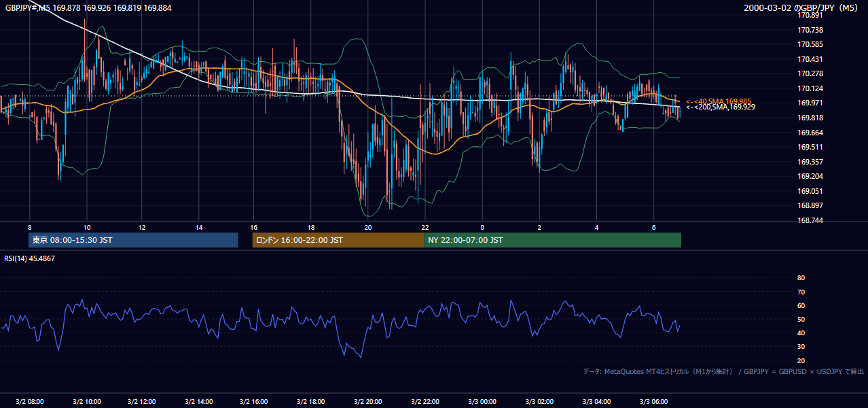Click the 169.051 price axis label

coord(810,191)
